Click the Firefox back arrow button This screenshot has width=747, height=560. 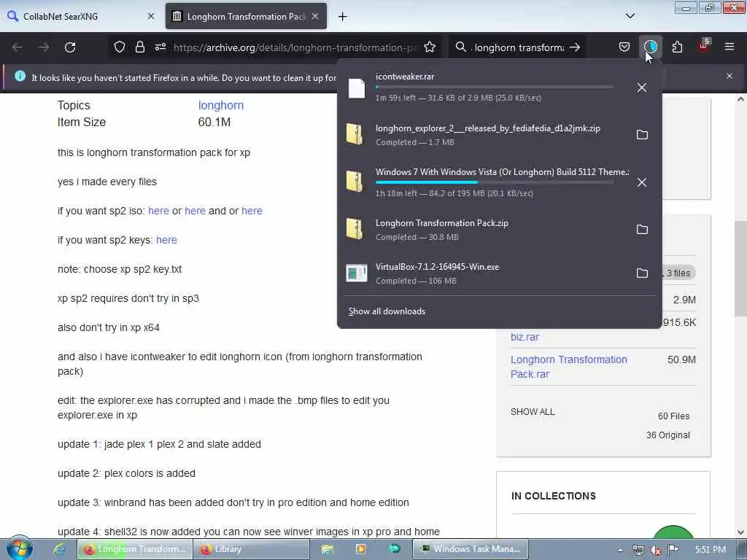[18, 47]
